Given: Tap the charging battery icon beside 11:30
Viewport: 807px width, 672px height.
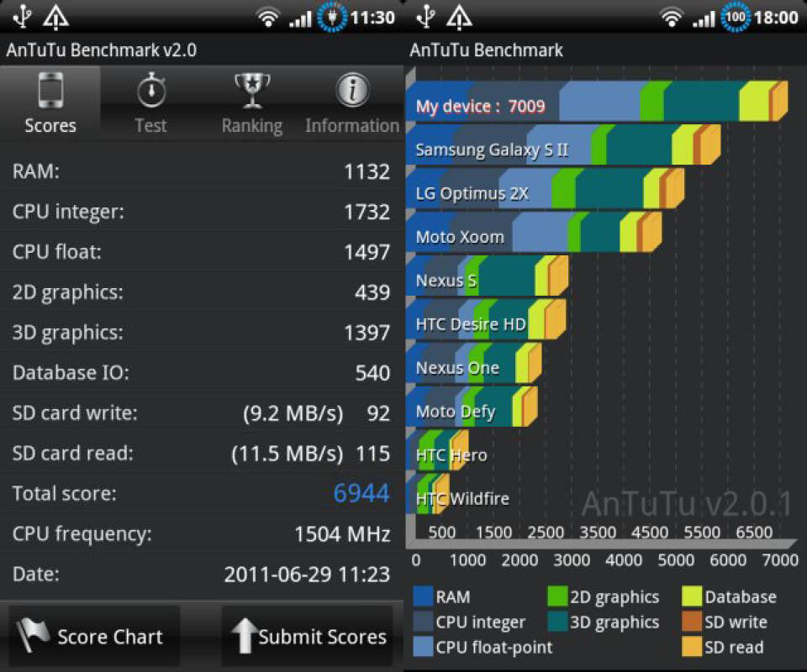Looking at the screenshot, I should (x=332, y=18).
